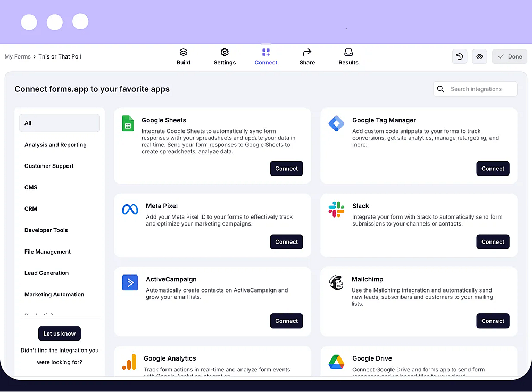This screenshot has height=392, width=532.
Task: Click the Google Sheets icon
Action: tap(128, 123)
